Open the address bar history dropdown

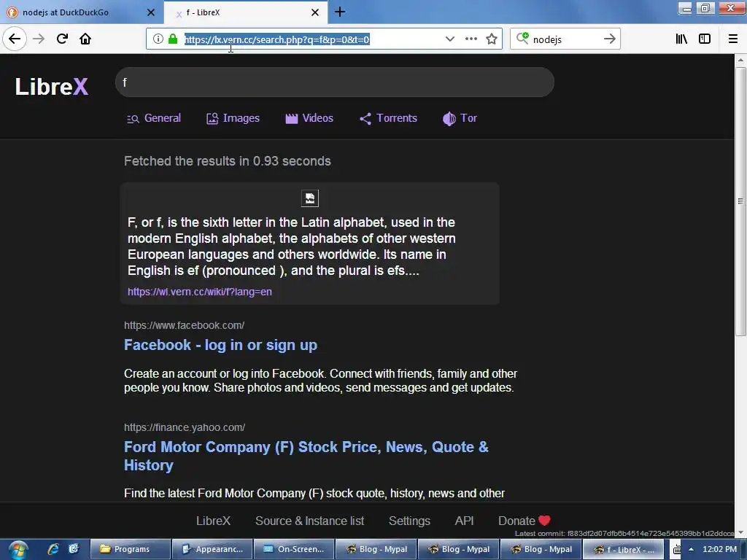449,39
